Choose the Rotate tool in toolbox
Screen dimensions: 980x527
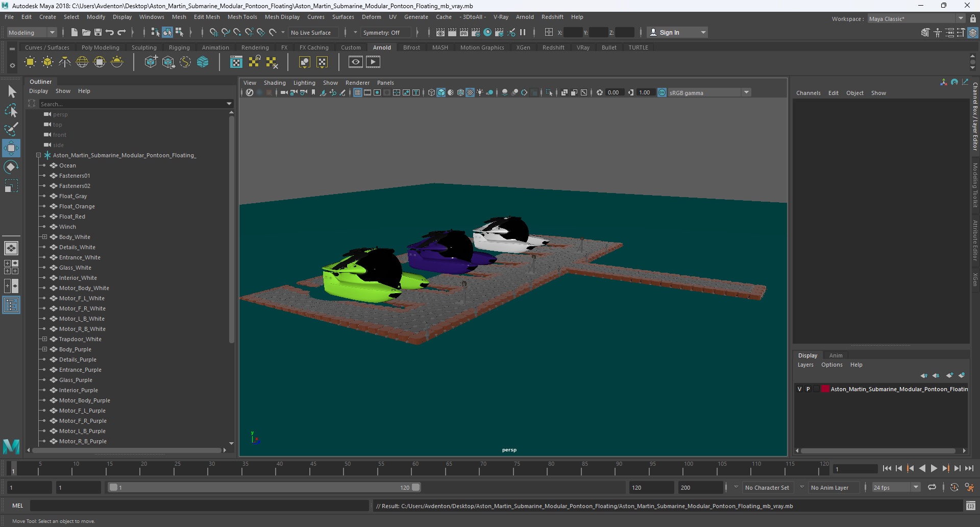click(11, 167)
